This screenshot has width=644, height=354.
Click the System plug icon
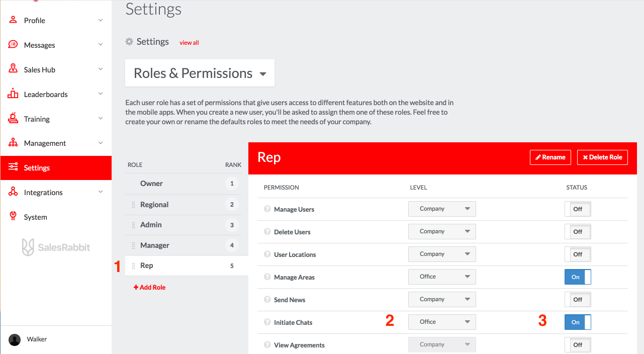(x=13, y=216)
